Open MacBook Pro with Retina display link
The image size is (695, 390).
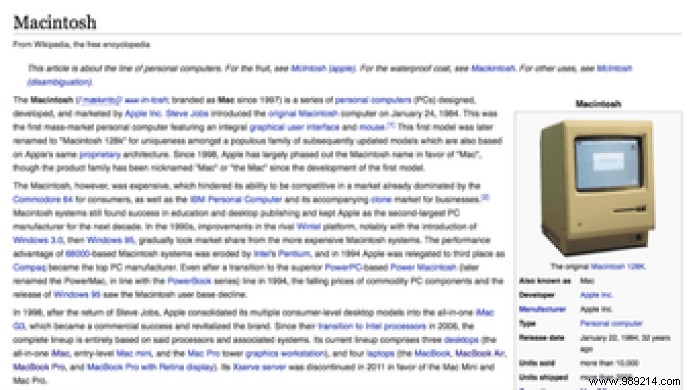[152, 367]
